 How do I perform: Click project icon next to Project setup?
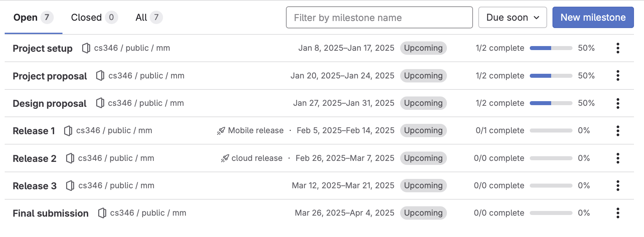click(86, 48)
